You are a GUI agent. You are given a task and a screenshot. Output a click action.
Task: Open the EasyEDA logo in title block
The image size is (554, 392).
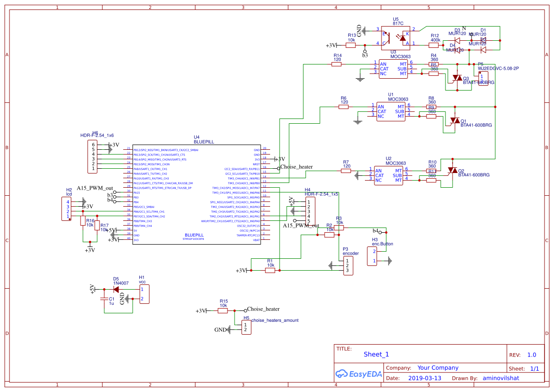pyautogui.click(x=359, y=374)
